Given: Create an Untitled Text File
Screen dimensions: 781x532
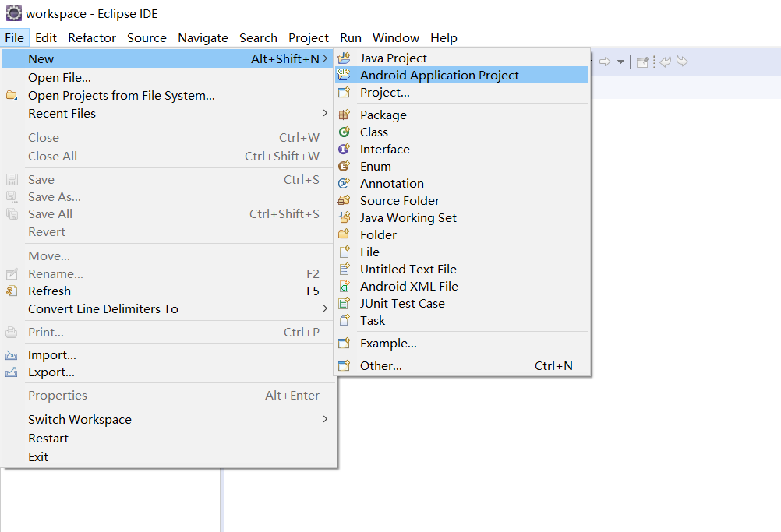Looking at the screenshot, I should tap(408, 269).
